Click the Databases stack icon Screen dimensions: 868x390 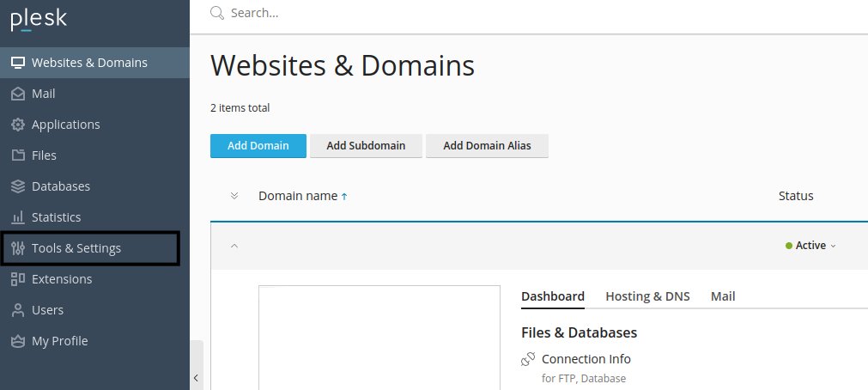pyautogui.click(x=18, y=186)
